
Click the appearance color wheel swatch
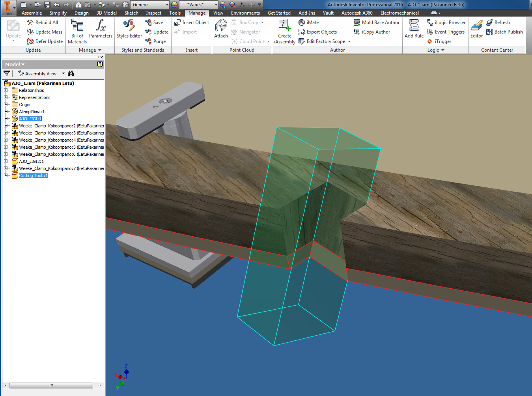pyautogui.click(x=174, y=5)
